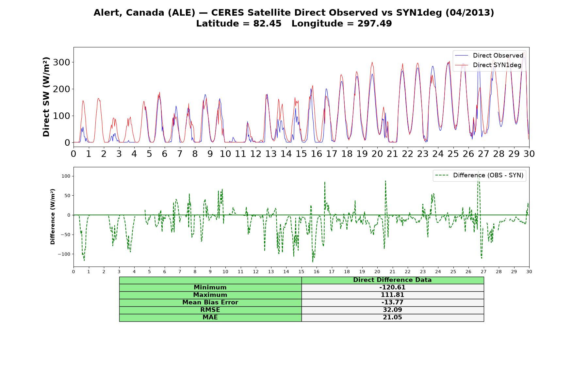This screenshot has height=392, width=588.
Task: Select the Maximum value 111.81 cell
Action: coord(392,295)
